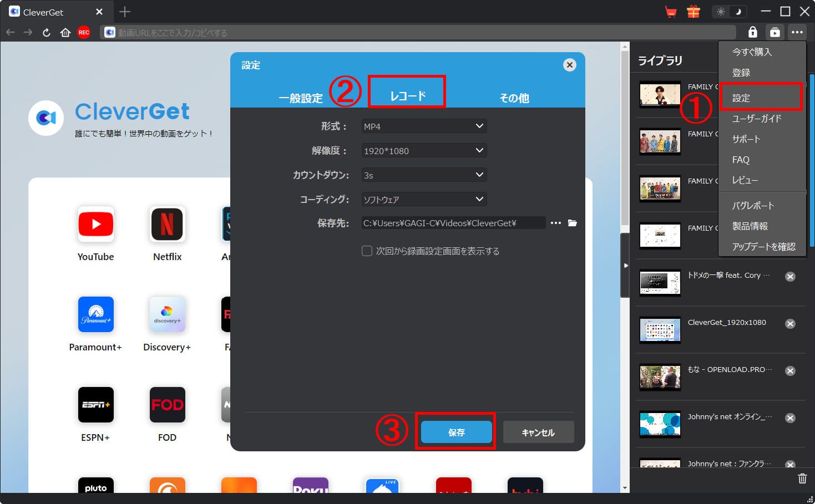Browse save path with three-dot button
Viewport: 815px width, 504px height.
click(555, 223)
